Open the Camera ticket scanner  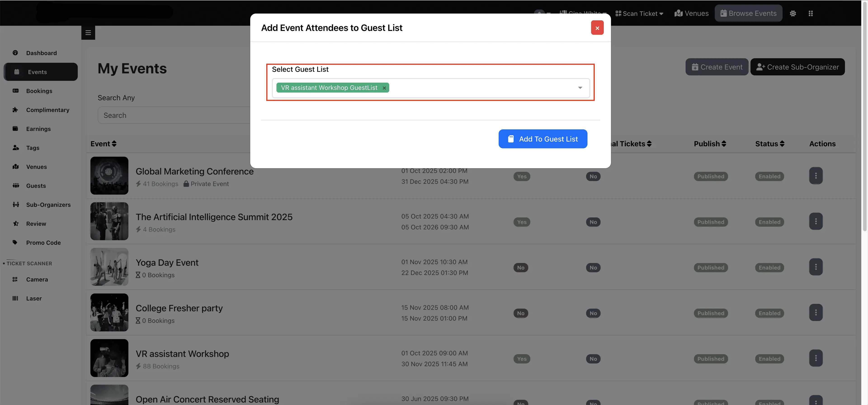(37, 279)
